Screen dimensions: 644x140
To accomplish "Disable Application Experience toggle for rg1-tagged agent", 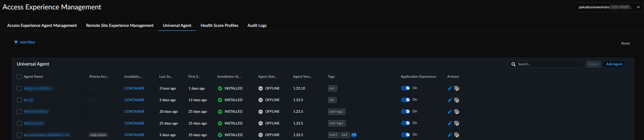I will pos(405,100).
